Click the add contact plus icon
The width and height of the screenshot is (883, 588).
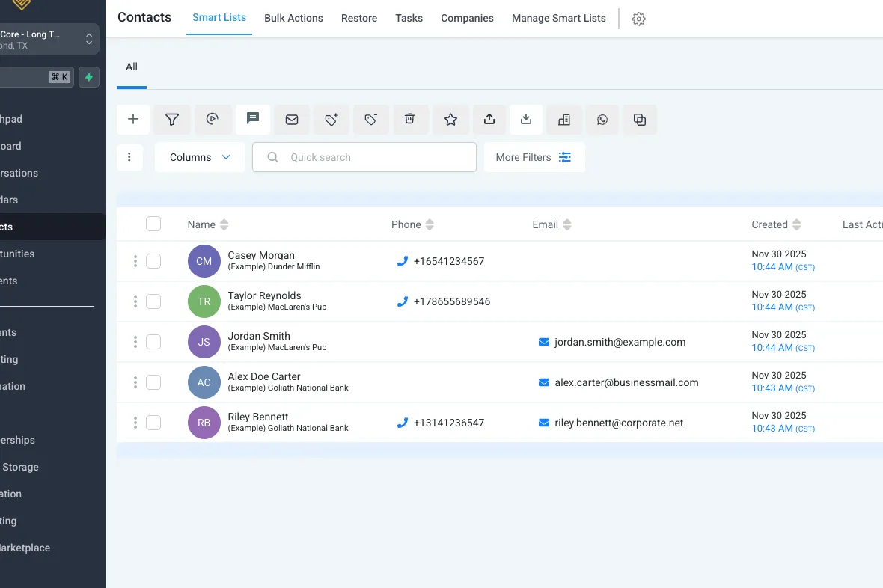(133, 120)
